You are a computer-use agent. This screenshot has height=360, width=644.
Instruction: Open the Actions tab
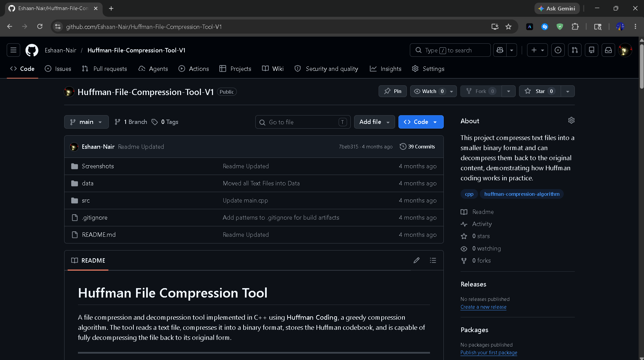coord(194,69)
